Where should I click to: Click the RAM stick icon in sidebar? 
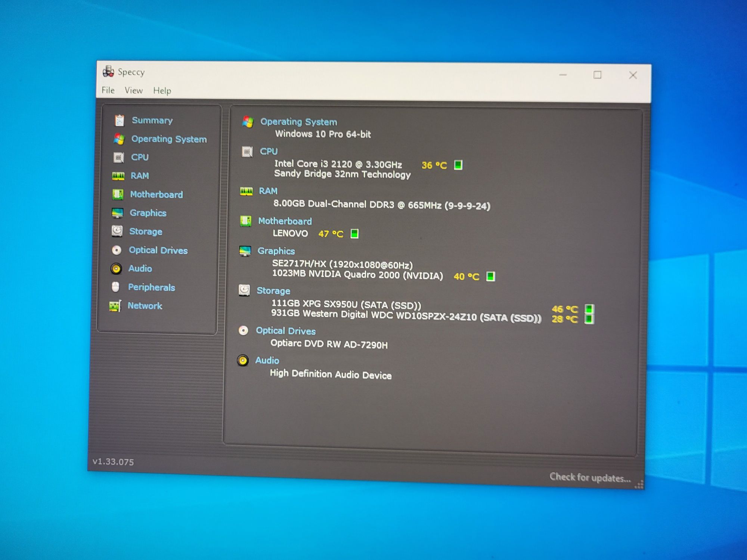[x=118, y=176]
